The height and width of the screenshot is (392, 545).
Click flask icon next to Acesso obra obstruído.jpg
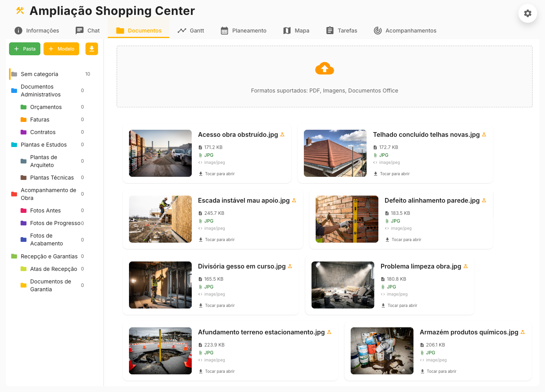pyautogui.click(x=282, y=134)
